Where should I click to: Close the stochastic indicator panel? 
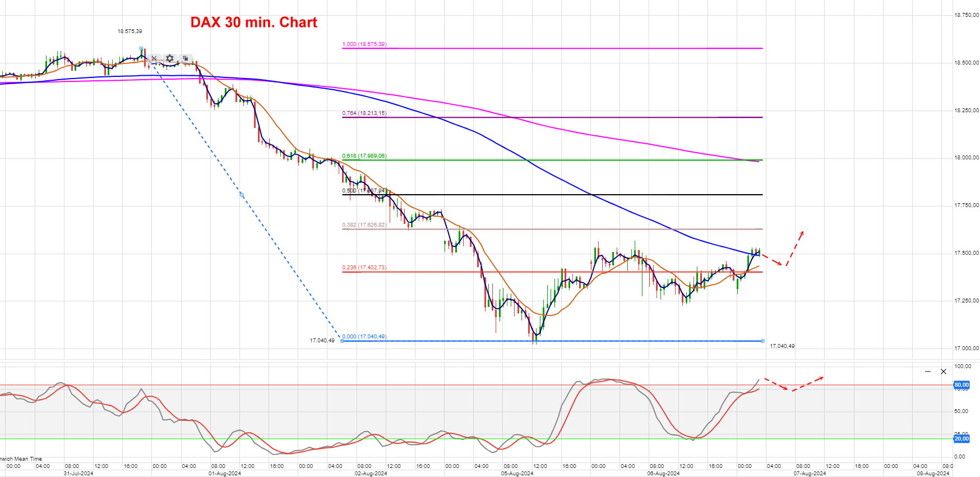[x=944, y=371]
